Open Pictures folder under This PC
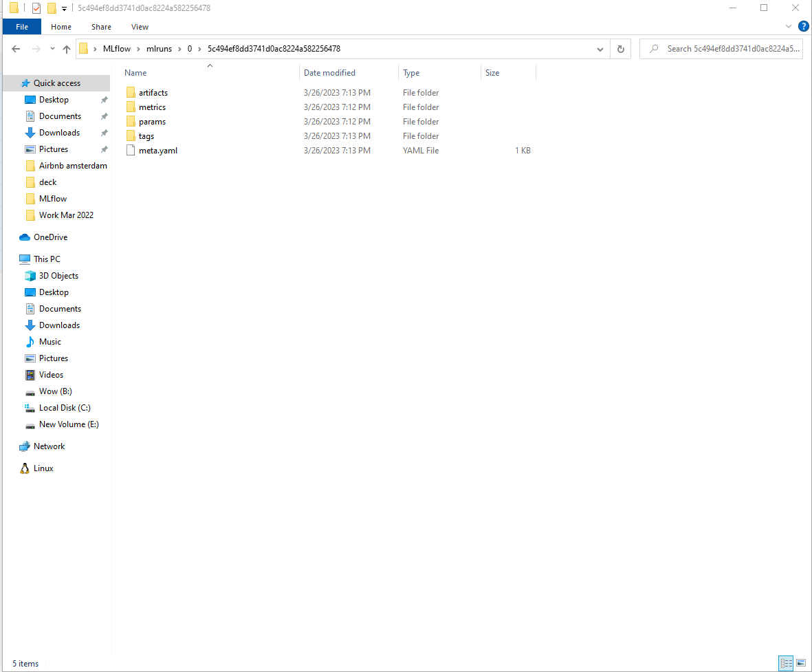 (x=54, y=358)
